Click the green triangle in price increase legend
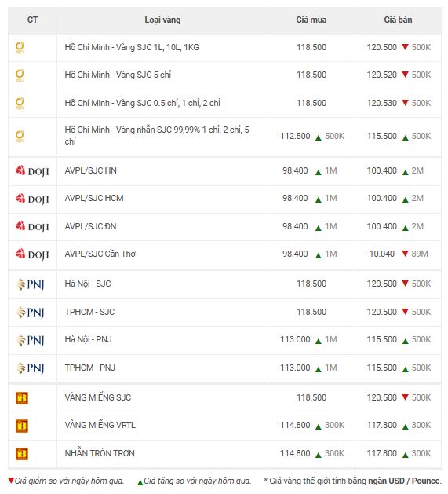The height and width of the screenshot is (494, 448). pyautogui.click(x=140, y=482)
